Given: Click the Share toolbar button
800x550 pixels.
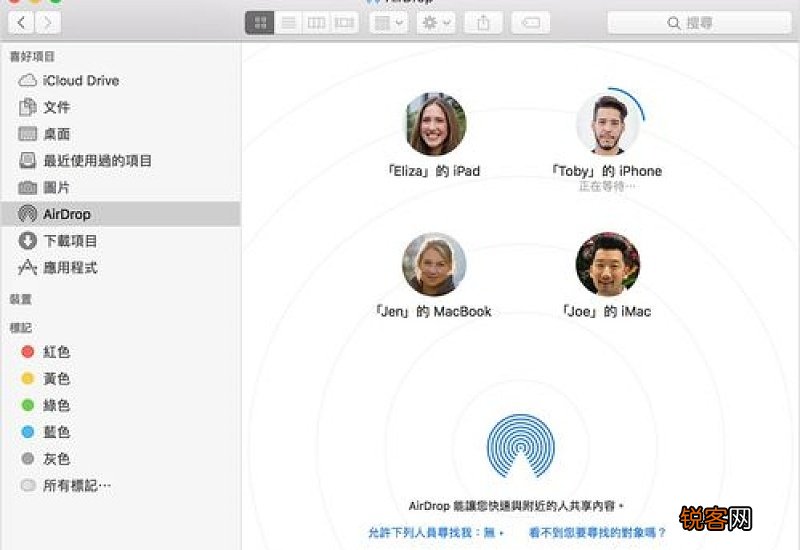Looking at the screenshot, I should [x=483, y=23].
